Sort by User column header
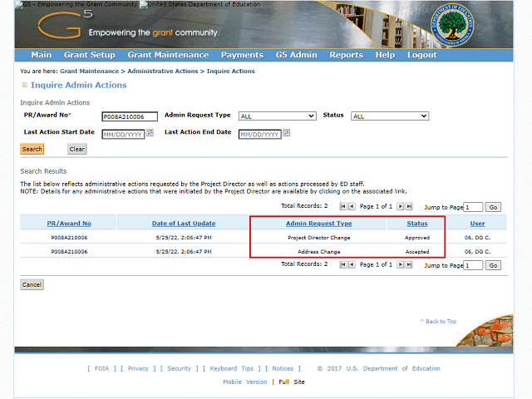This screenshot has width=532, height=399. coord(477,224)
